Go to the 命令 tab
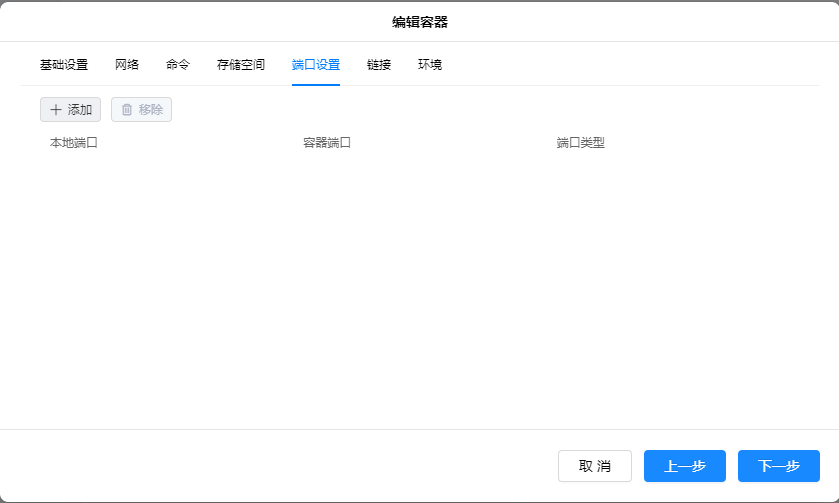Viewport: 839px width, 503px height. [178, 65]
